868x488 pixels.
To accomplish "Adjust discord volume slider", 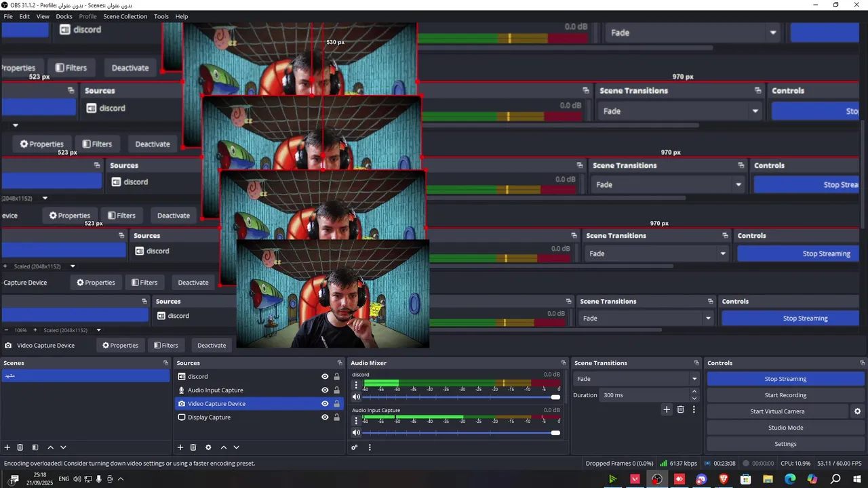I will (x=461, y=397).
